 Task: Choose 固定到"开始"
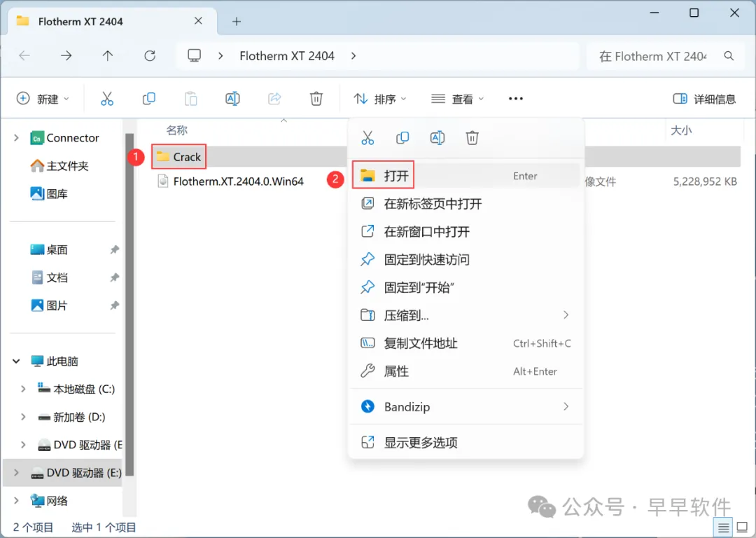(465, 288)
